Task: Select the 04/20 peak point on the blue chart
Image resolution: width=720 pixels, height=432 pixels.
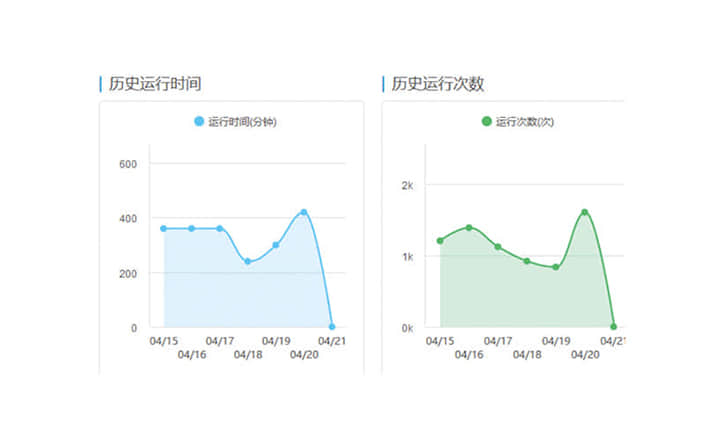Action: coord(304,212)
